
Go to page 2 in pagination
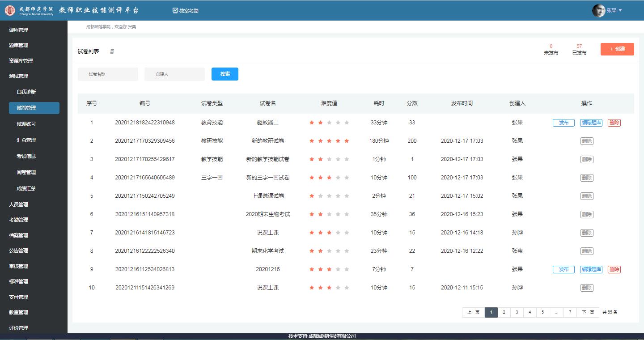click(x=504, y=312)
